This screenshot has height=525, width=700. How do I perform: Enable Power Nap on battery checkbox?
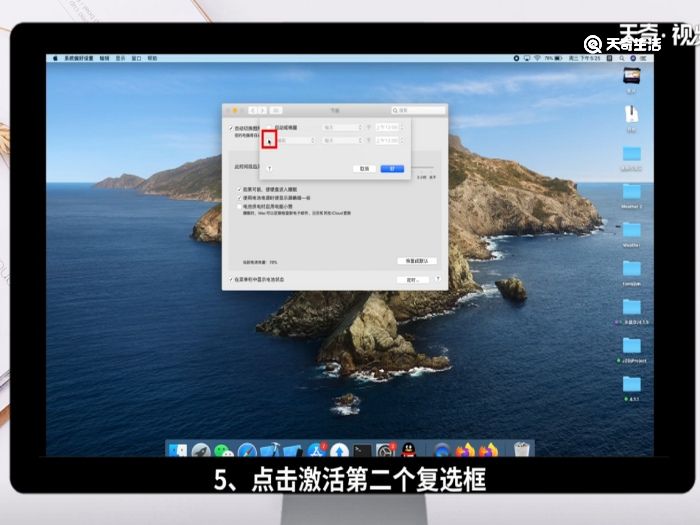tap(239, 207)
